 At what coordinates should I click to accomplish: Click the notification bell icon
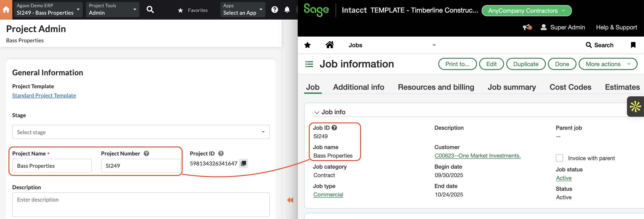(x=287, y=10)
